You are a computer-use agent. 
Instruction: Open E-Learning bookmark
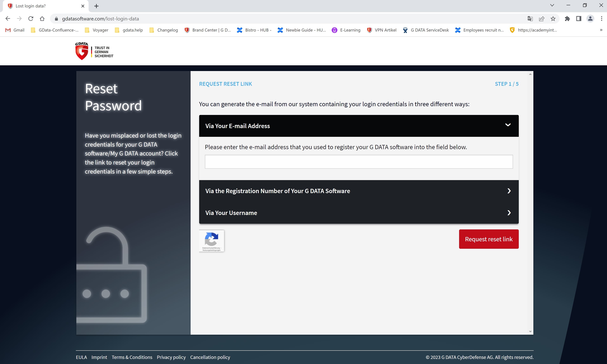point(346,30)
